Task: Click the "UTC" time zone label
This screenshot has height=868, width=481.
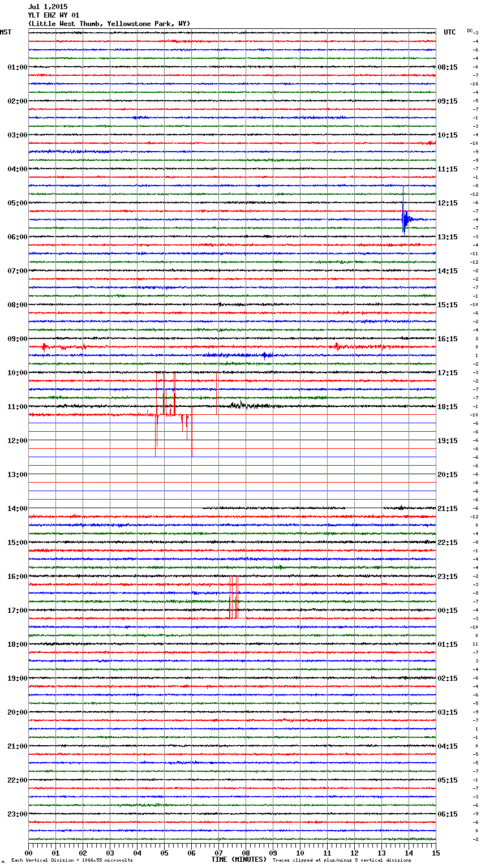Action: 450,32
